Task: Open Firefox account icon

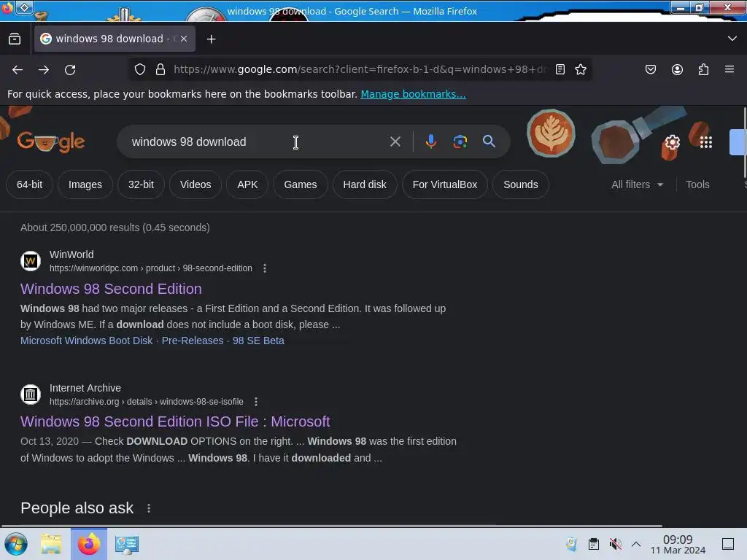Action: click(677, 69)
